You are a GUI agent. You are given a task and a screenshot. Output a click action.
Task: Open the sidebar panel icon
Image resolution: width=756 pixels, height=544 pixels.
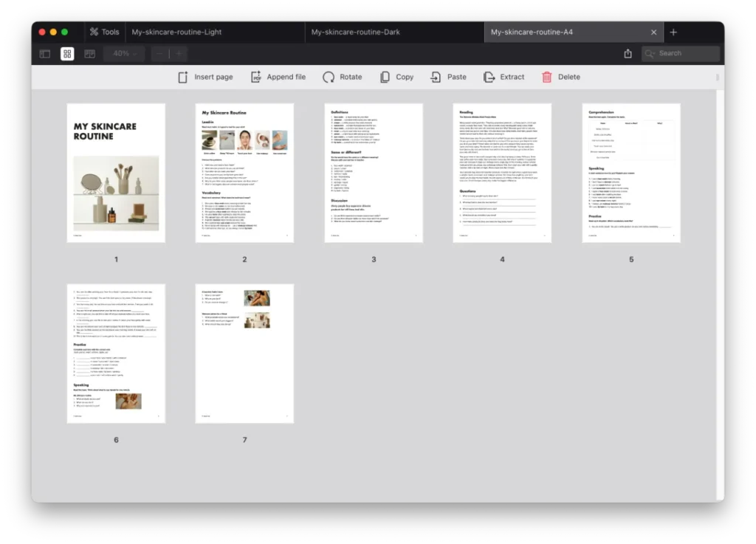tap(44, 53)
